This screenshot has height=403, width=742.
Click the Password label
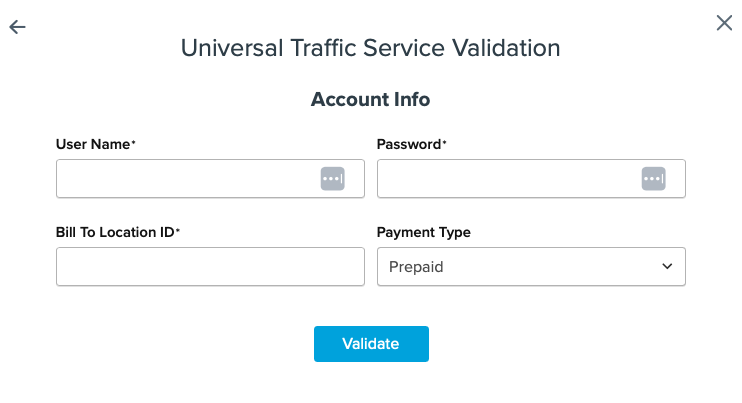tap(408, 144)
